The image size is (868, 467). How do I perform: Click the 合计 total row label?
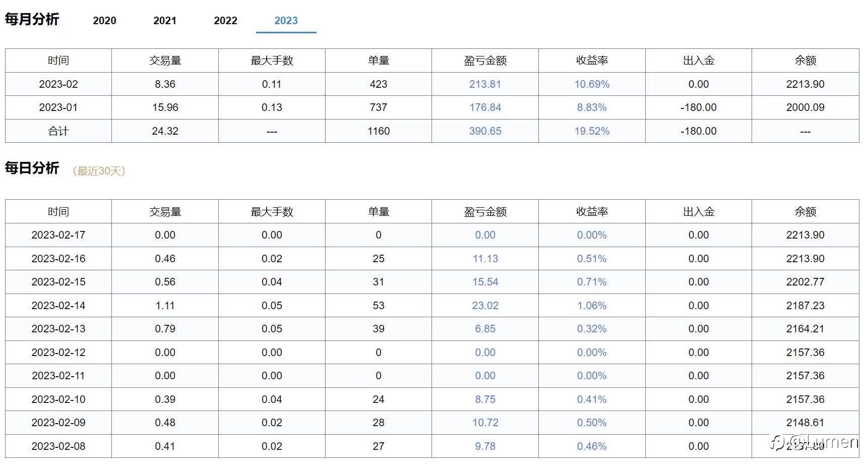[x=58, y=131]
